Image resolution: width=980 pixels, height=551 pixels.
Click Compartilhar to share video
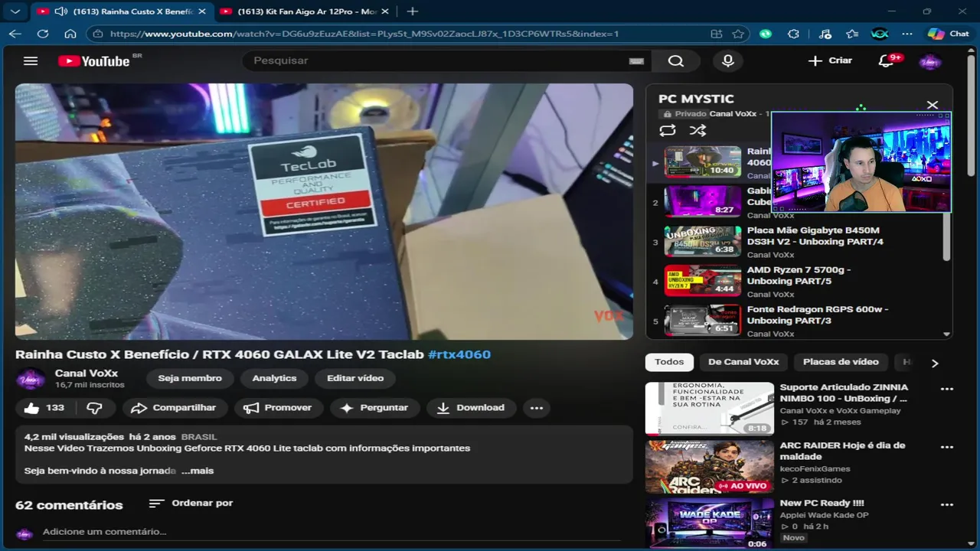pyautogui.click(x=174, y=408)
